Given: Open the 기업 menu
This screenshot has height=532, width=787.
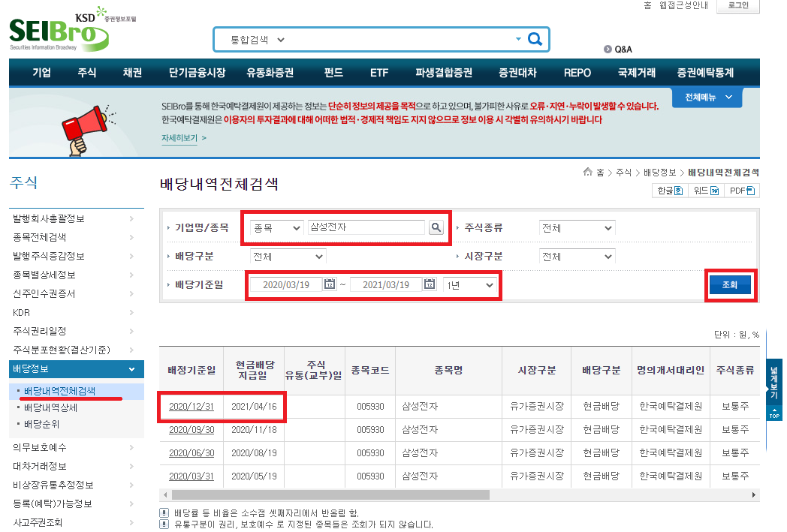Looking at the screenshot, I should point(41,73).
